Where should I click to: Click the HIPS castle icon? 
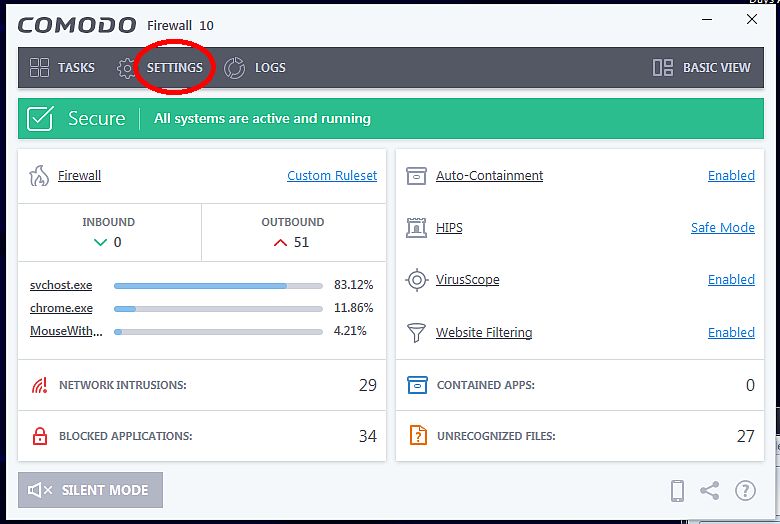tap(417, 228)
